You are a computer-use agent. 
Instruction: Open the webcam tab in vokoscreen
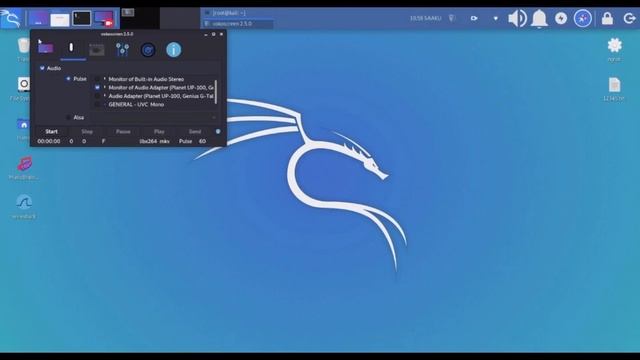click(x=97, y=50)
